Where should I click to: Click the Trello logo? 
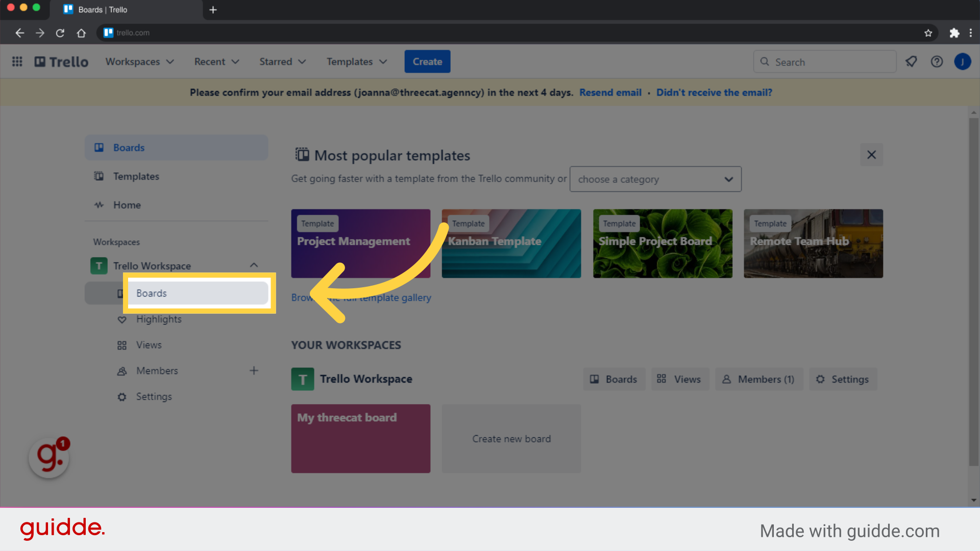click(61, 61)
